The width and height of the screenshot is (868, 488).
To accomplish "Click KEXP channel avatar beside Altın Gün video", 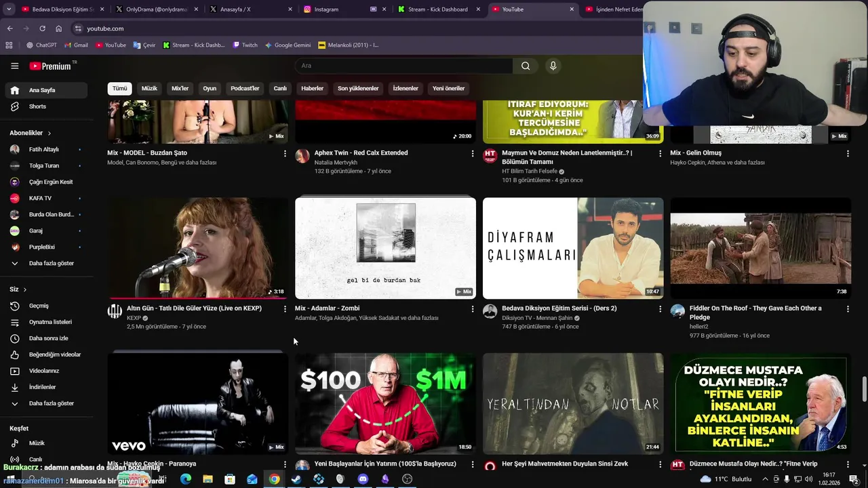I will [x=115, y=311].
